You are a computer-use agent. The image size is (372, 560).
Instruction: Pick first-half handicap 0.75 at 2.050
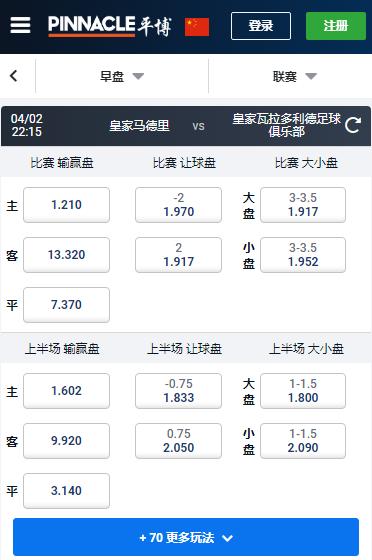pos(178,441)
